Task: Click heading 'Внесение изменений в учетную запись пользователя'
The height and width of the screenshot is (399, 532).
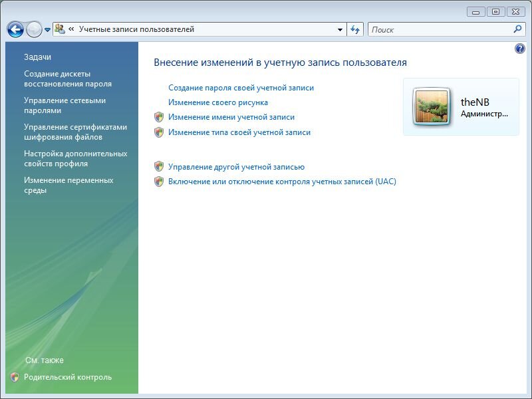Action: tap(280, 63)
